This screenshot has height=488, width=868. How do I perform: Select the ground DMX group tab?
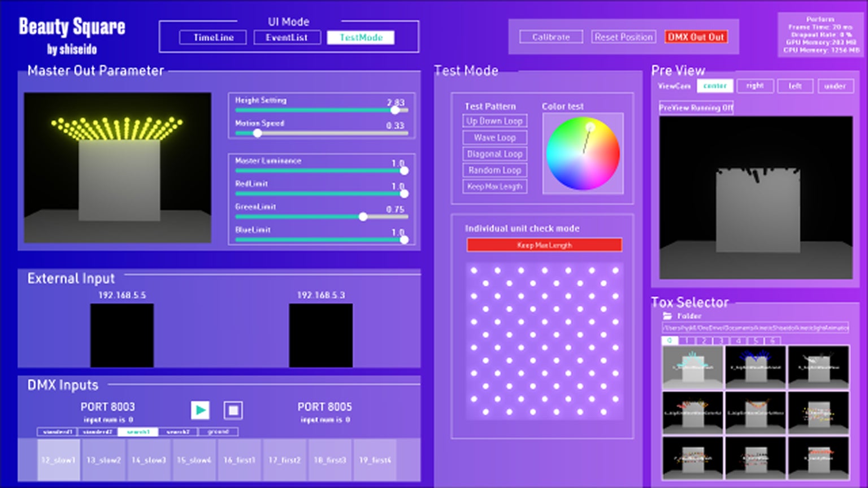click(x=218, y=432)
